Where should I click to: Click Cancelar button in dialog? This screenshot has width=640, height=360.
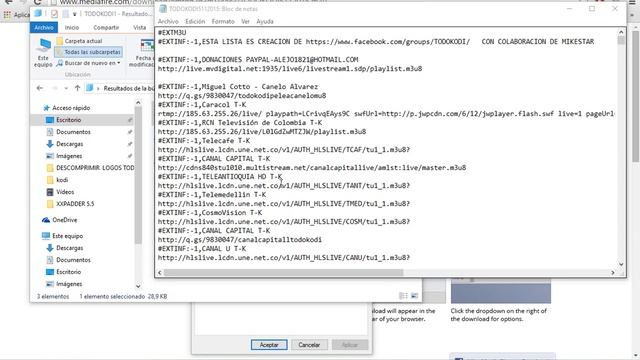pyautogui.click(x=309, y=345)
